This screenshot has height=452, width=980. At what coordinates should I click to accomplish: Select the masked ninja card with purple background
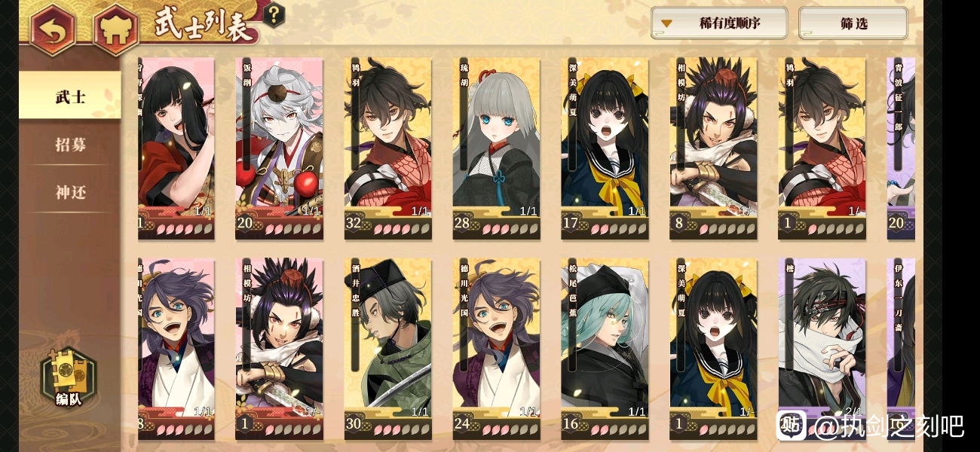coord(822,349)
